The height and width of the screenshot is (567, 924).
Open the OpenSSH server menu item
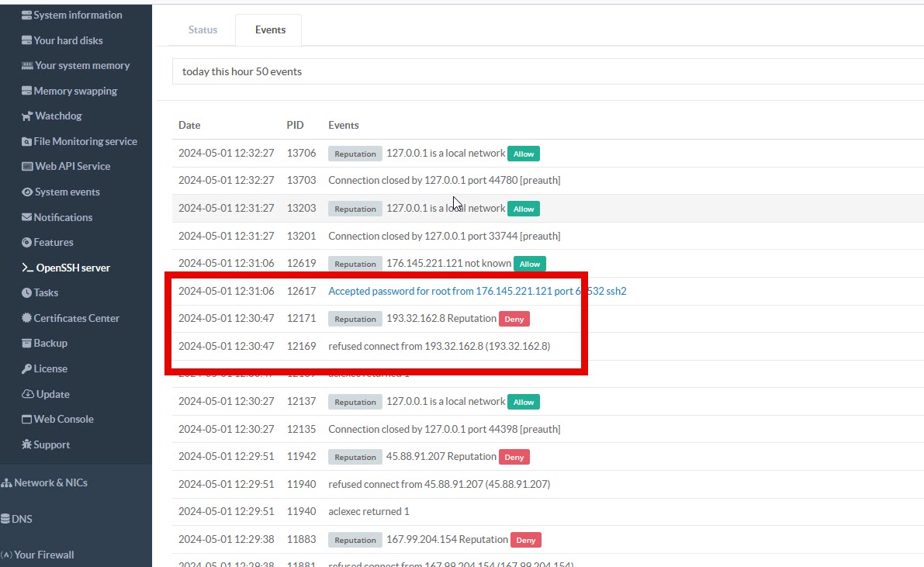(x=73, y=268)
